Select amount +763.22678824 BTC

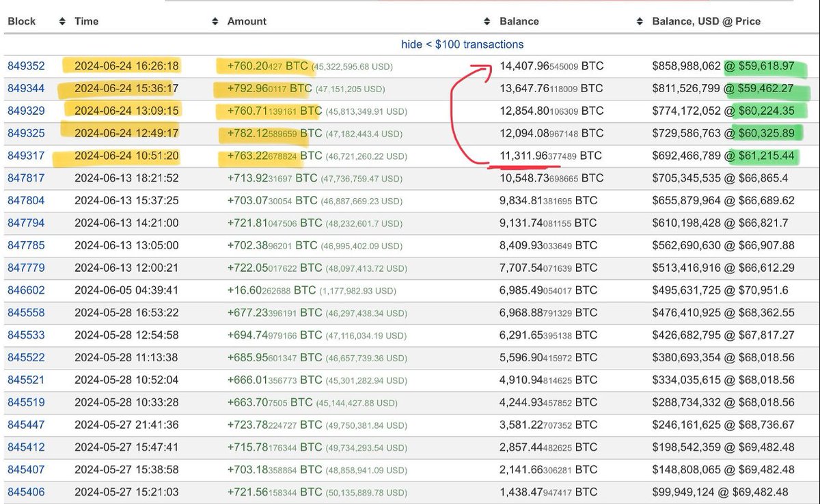[x=275, y=156]
